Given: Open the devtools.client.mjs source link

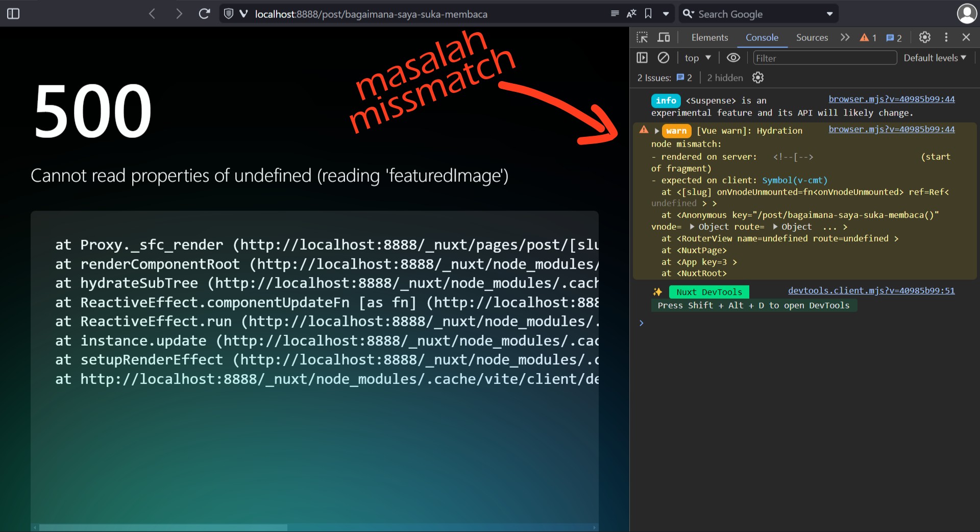Looking at the screenshot, I should (871, 291).
